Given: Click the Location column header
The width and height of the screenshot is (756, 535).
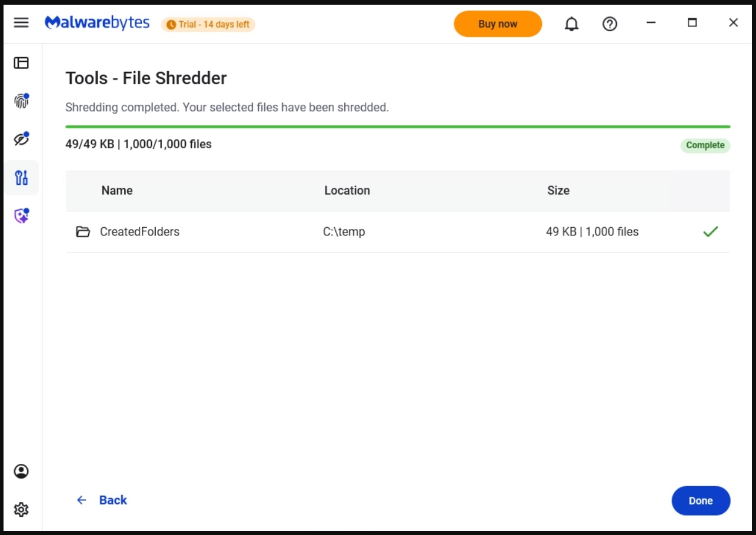Looking at the screenshot, I should [x=347, y=191].
